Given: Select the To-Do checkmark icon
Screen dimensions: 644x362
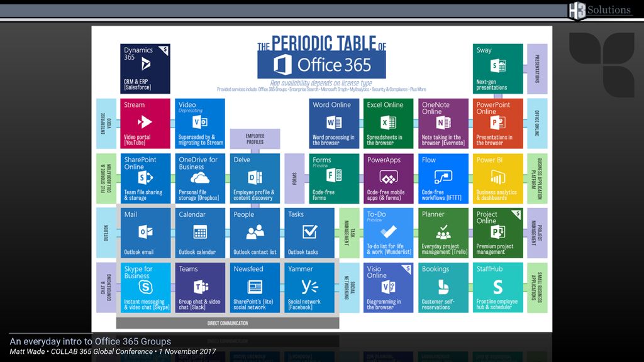Looking at the screenshot, I should (x=388, y=232).
